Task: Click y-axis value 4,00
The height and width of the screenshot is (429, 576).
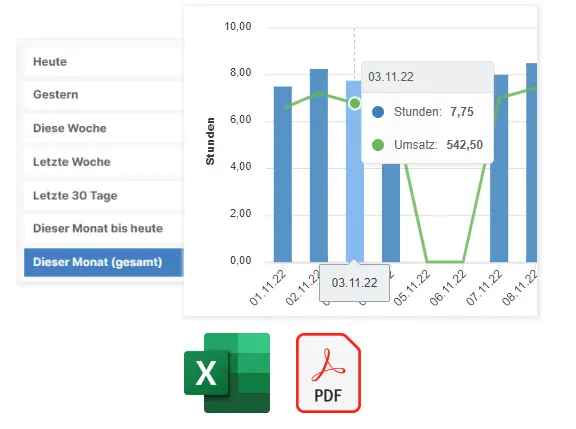Action: tap(241, 167)
